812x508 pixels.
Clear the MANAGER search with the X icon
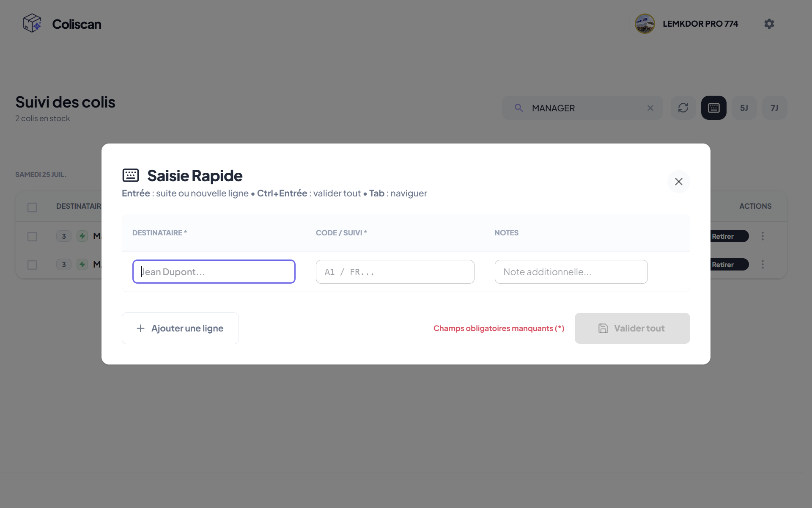click(x=650, y=108)
